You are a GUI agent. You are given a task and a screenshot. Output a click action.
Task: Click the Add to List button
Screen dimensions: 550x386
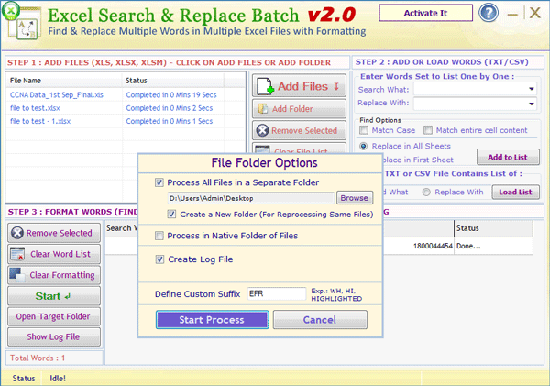click(x=508, y=157)
